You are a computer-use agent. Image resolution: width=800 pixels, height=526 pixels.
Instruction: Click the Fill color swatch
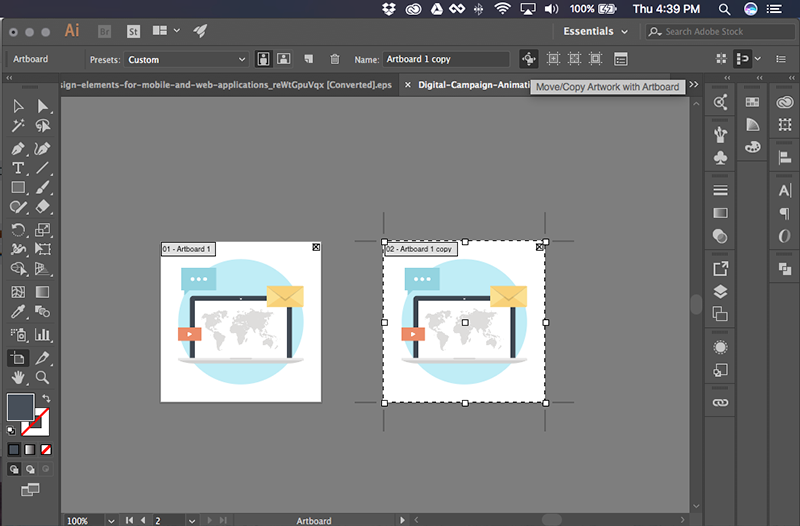(x=20, y=406)
